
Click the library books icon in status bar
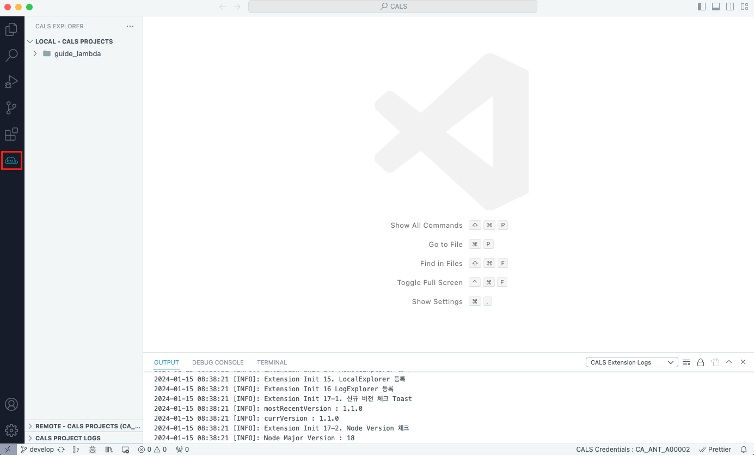point(109,450)
